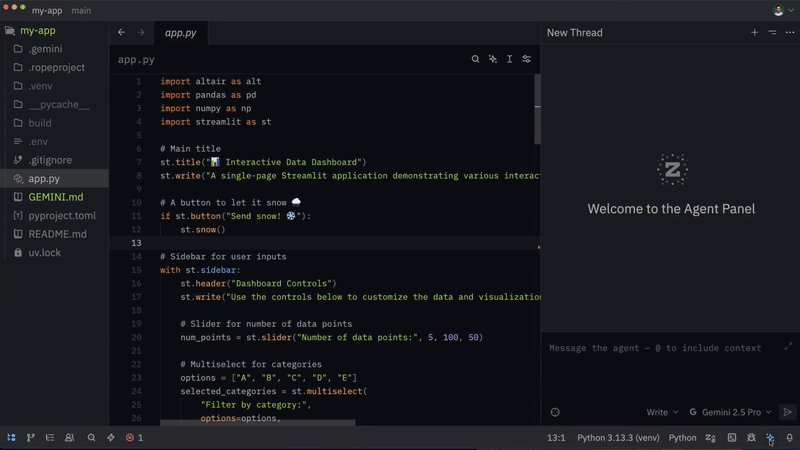Click the "# Main title" comment line

pos(190,148)
